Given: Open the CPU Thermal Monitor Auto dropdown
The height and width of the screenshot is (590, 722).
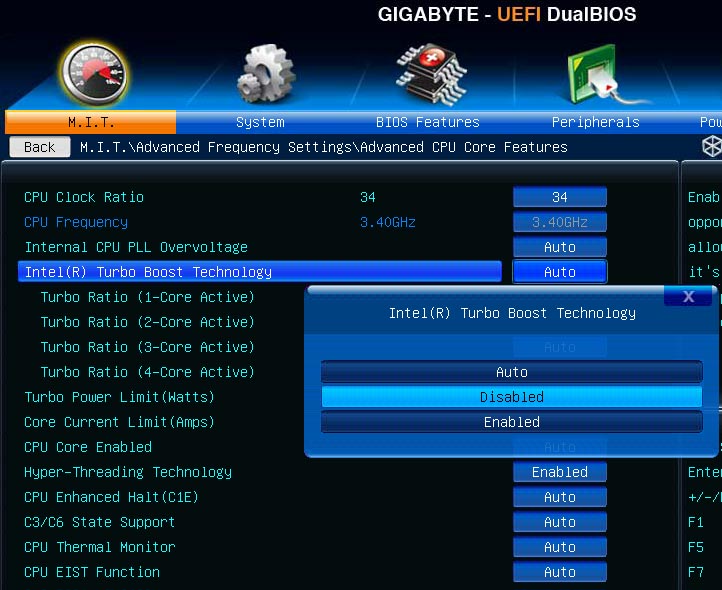Looking at the screenshot, I should (560, 547).
